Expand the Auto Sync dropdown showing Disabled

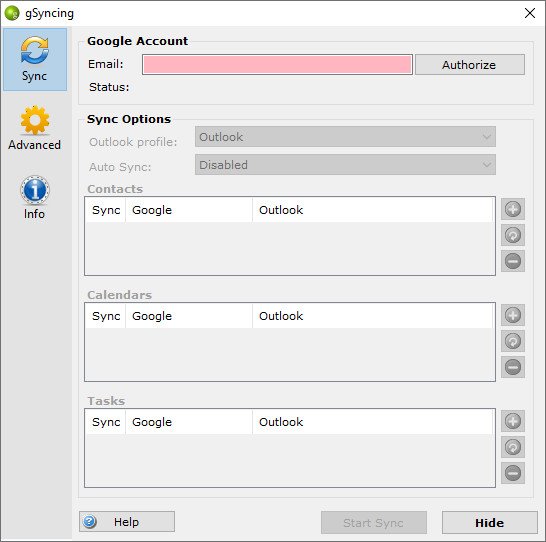click(x=345, y=165)
